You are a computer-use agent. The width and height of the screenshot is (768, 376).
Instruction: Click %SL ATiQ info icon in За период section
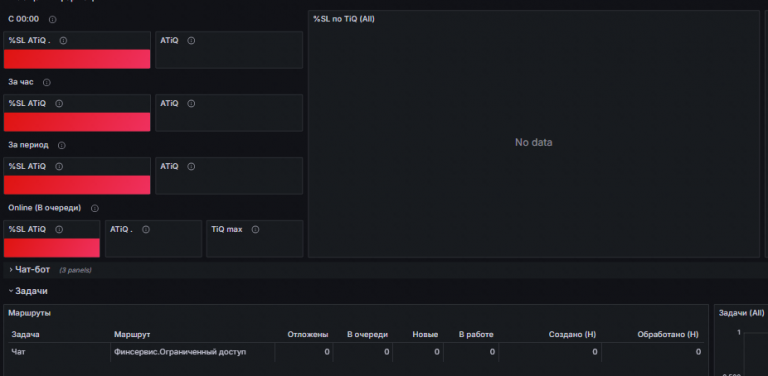[59, 166]
